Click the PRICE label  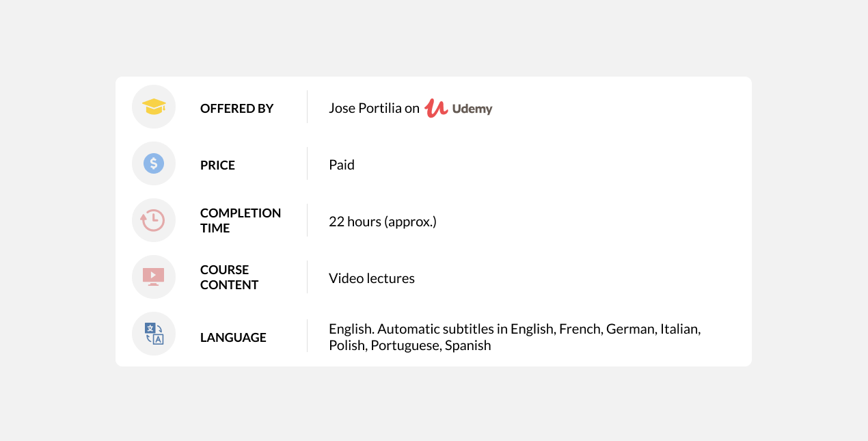(x=217, y=165)
